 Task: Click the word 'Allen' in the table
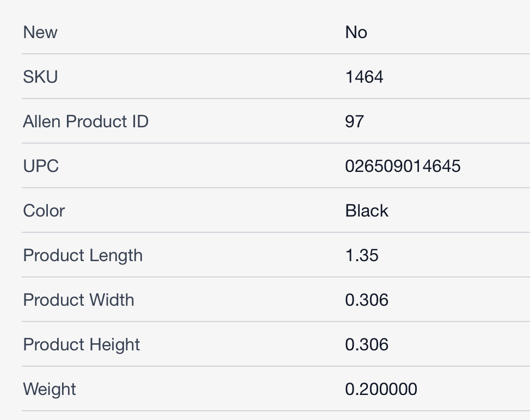point(42,121)
